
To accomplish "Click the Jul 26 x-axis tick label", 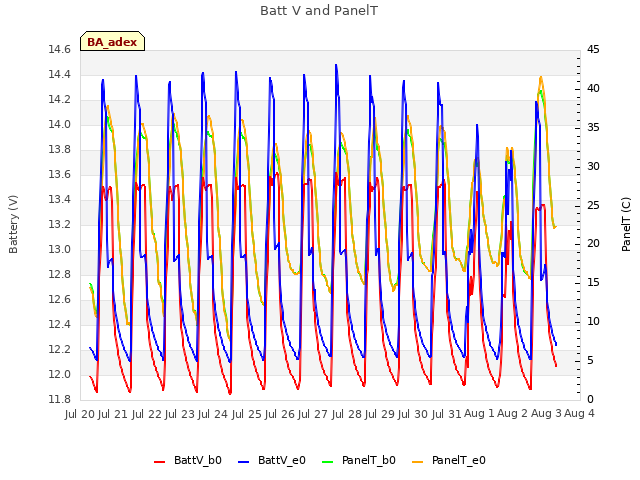I will pos(280,414).
